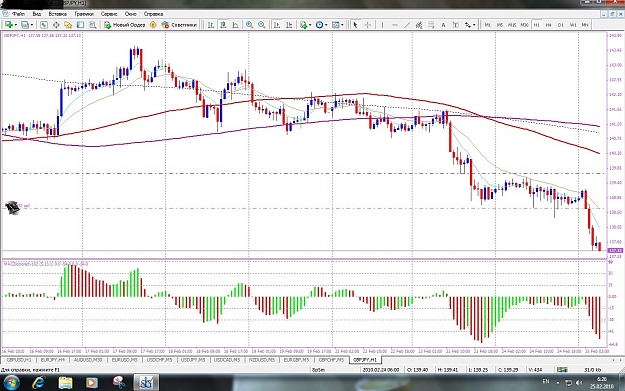Select the horizontal line tool
Screen dimensions: 625x391
[395, 25]
